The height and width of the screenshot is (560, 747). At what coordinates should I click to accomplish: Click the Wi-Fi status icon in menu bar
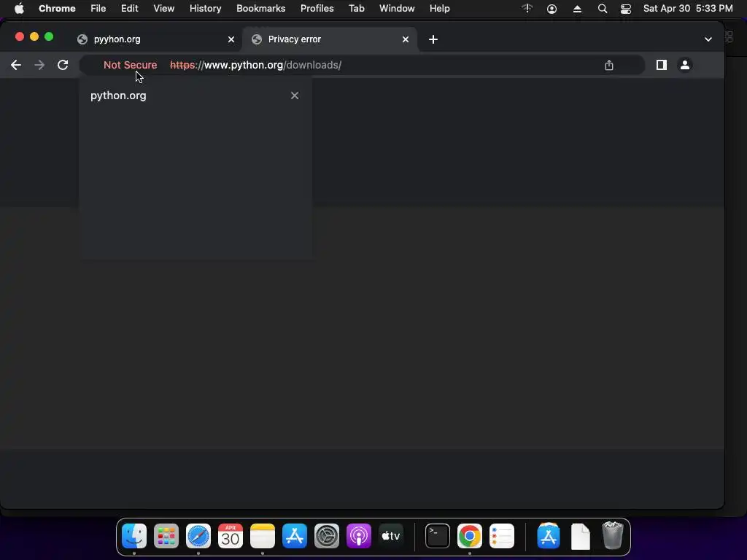527,9
